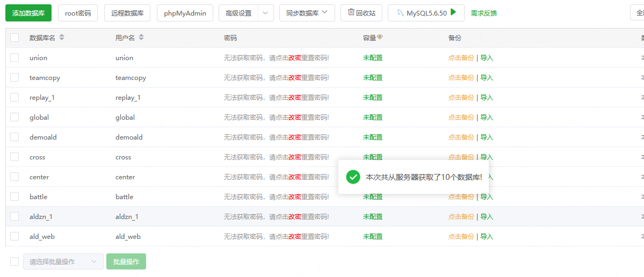The width and height of the screenshot is (644, 277).
Task: Select database name cell center
Action: pyautogui.click(x=39, y=177)
